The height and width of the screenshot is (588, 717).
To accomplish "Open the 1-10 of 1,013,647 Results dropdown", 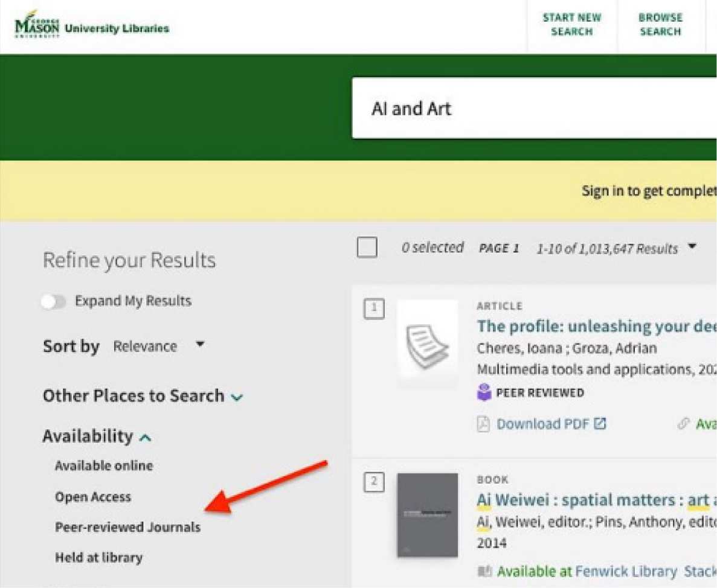I will [x=616, y=249].
